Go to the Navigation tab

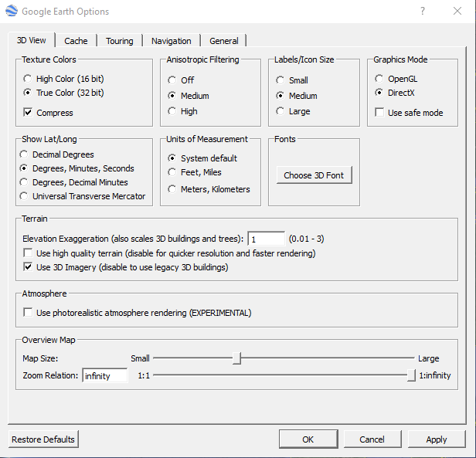172,41
